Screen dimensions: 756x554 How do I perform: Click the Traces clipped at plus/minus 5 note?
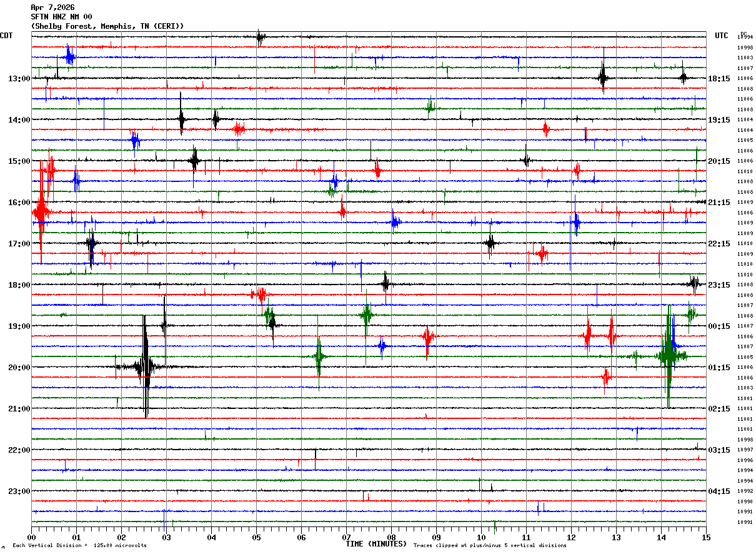[x=490, y=545]
